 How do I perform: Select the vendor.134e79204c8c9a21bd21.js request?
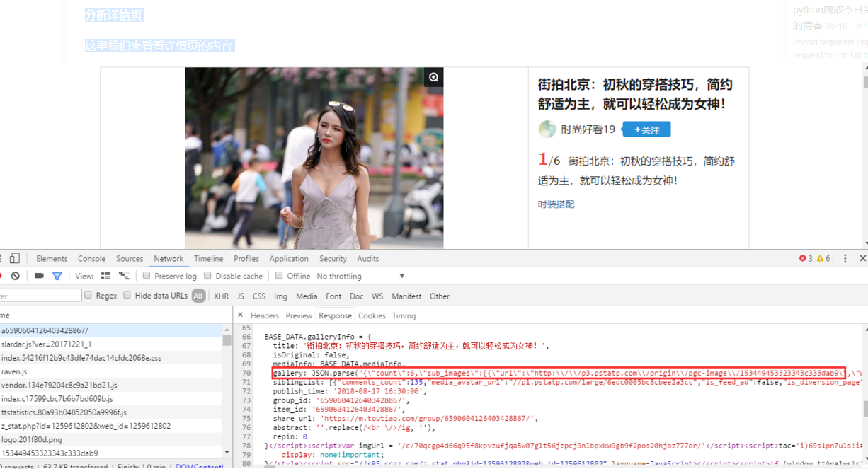coord(111,385)
